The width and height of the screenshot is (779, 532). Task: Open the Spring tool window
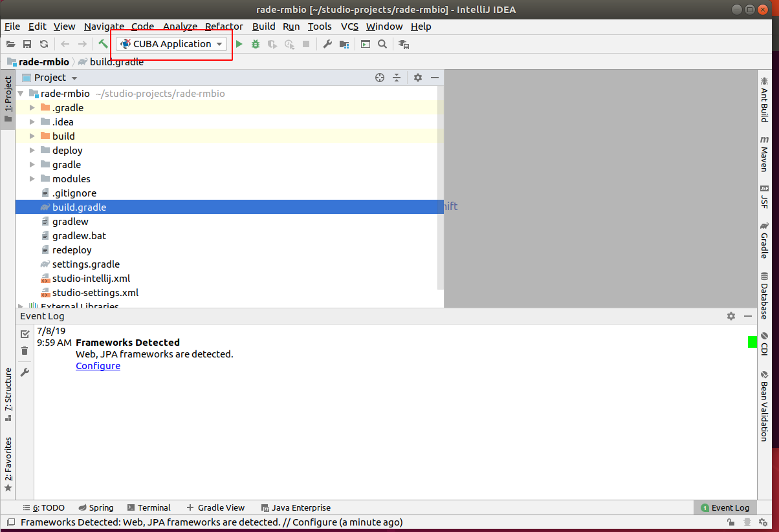(96, 508)
